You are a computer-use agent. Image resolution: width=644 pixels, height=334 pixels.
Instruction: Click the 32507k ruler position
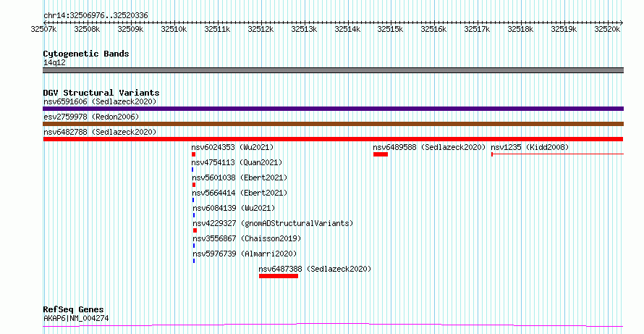(x=43, y=29)
